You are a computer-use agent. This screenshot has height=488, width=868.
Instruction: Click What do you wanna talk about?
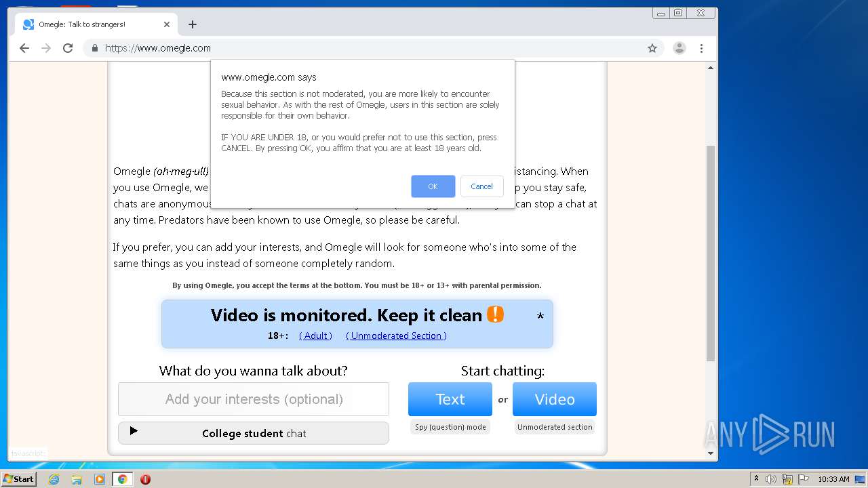click(253, 371)
